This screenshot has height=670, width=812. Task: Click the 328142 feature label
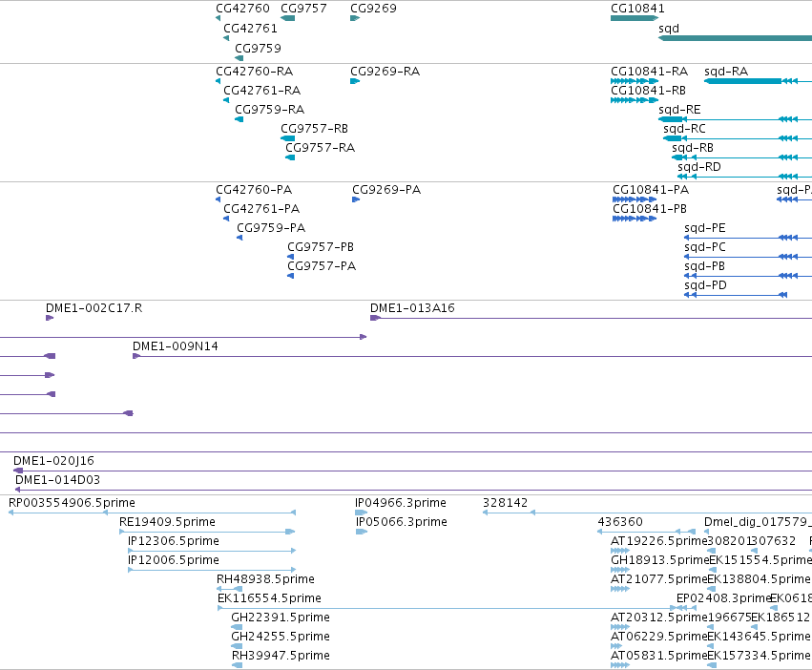(x=505, y=503)
